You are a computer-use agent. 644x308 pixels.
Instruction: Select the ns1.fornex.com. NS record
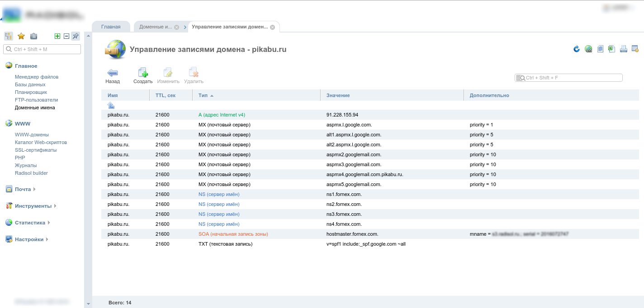pyautogui.click(x=370, y=194)
